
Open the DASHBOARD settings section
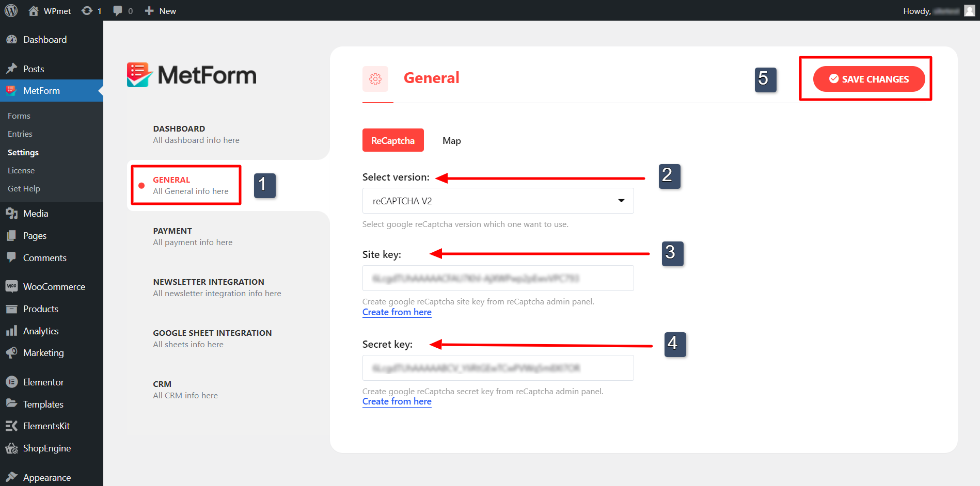click(x=196, y=135)
